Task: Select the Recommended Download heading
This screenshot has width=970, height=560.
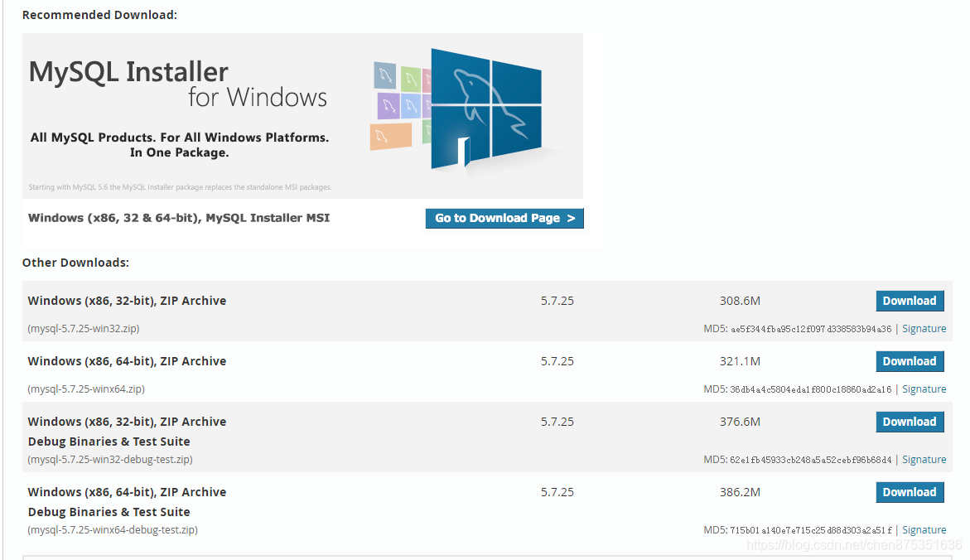Action: [x=99, y=15]
